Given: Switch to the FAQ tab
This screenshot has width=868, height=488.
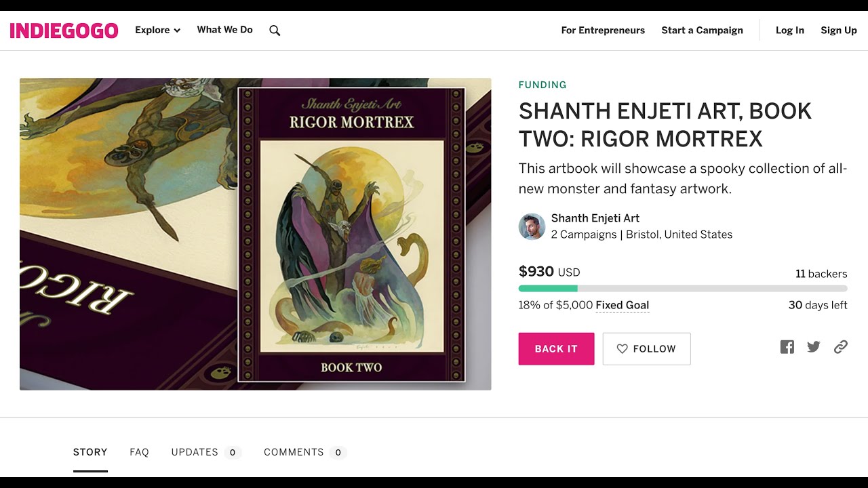Looking at the screenshot, I should (139, 452).
